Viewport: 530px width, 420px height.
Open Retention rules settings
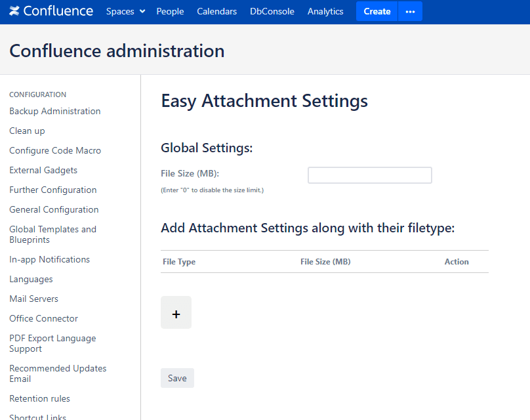(39, 398)
